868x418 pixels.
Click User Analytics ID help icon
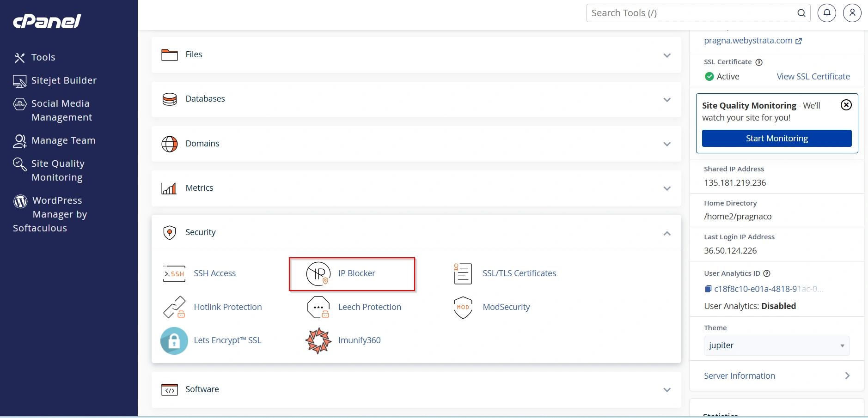click(x=767, y=273)
